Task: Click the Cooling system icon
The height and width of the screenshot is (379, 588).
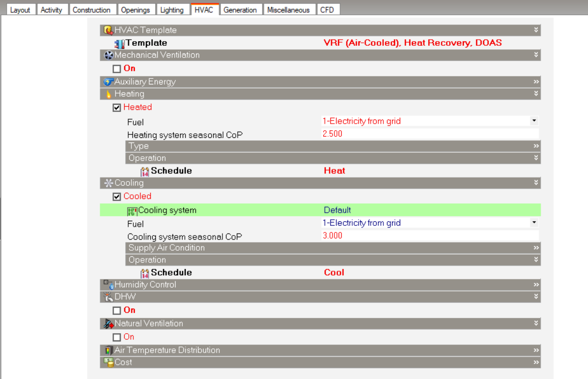Action: pos(132,212)
